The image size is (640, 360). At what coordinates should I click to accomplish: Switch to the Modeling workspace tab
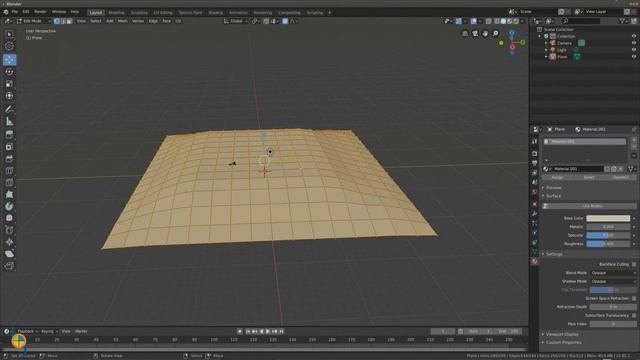tap(116, 13)
